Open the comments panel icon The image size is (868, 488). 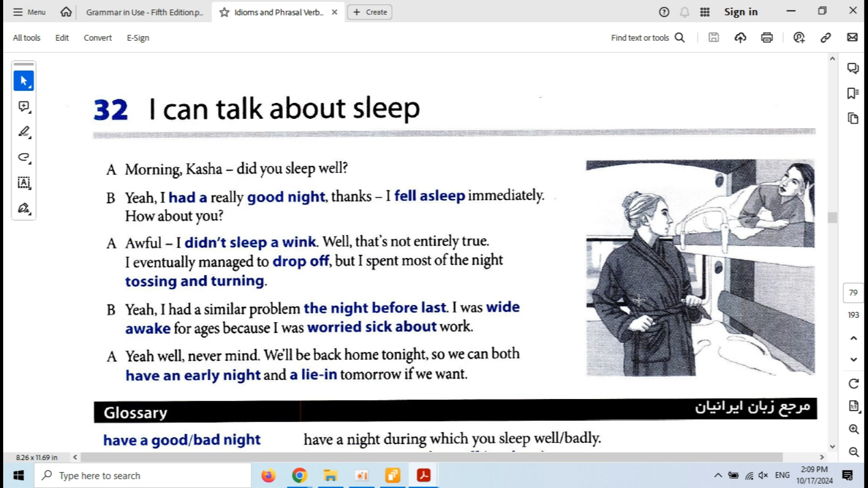pos(853,68)
